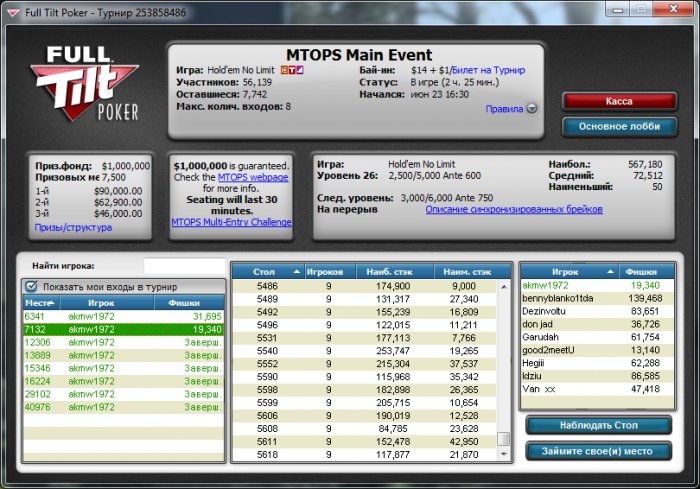
Task: Open the Правила rules link
Action: pos(504,109)
